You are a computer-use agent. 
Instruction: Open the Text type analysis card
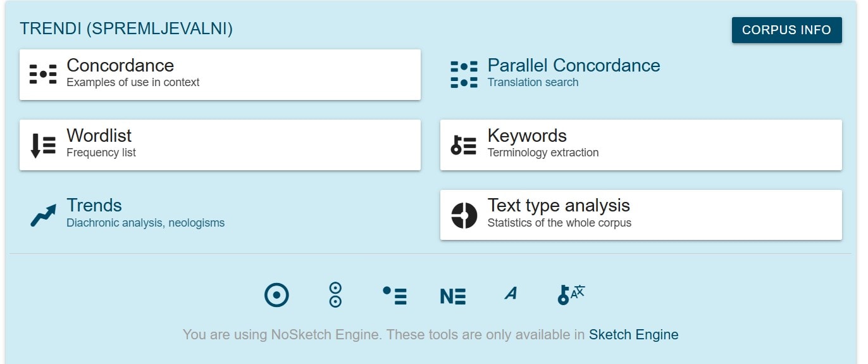(641, 215)
